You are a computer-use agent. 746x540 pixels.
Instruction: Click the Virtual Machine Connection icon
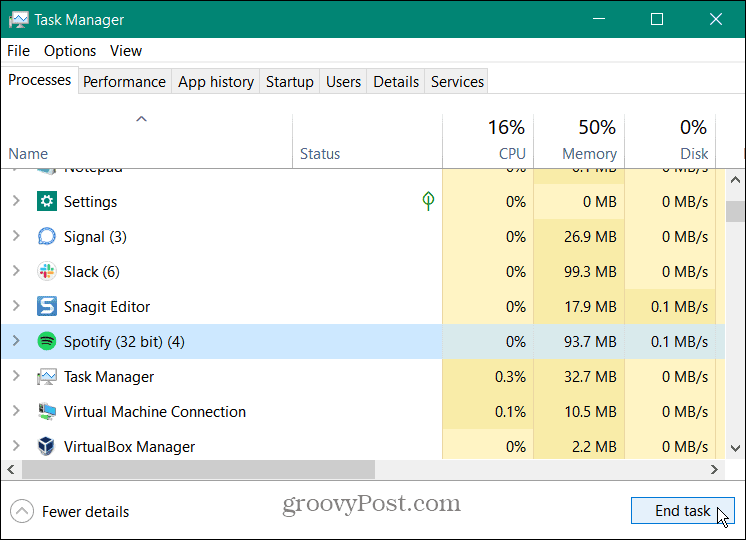47,412
